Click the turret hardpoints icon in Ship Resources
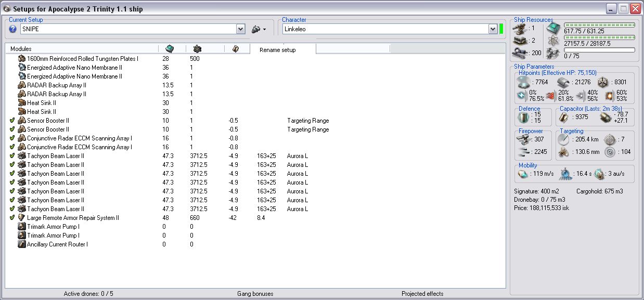The image size is (644, 300). click(520, 29)
